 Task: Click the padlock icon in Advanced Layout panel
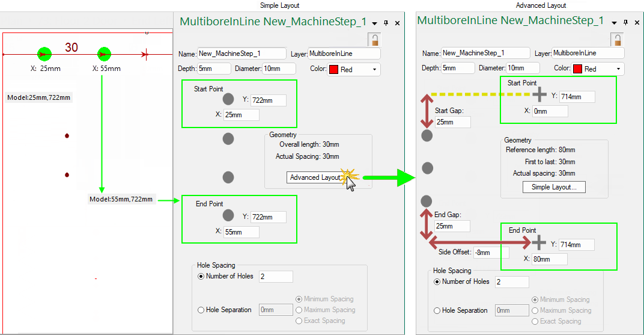coord(617,40)
